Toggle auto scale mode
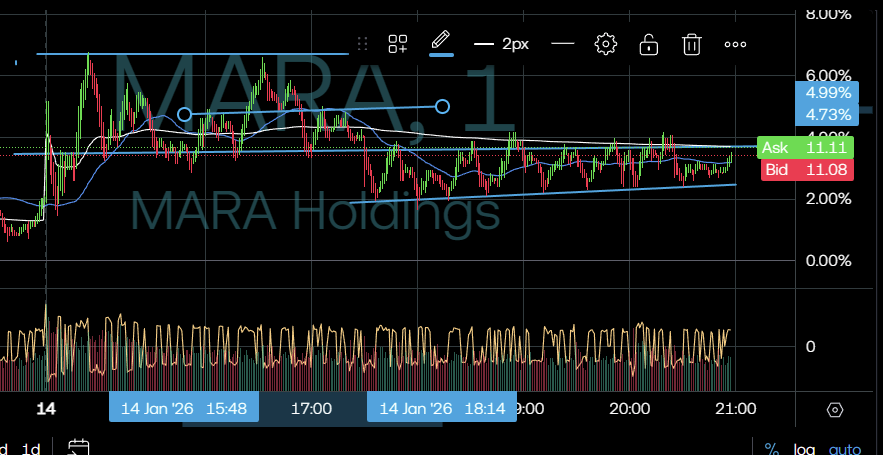The image size is (883, 455). coord(845,449)
